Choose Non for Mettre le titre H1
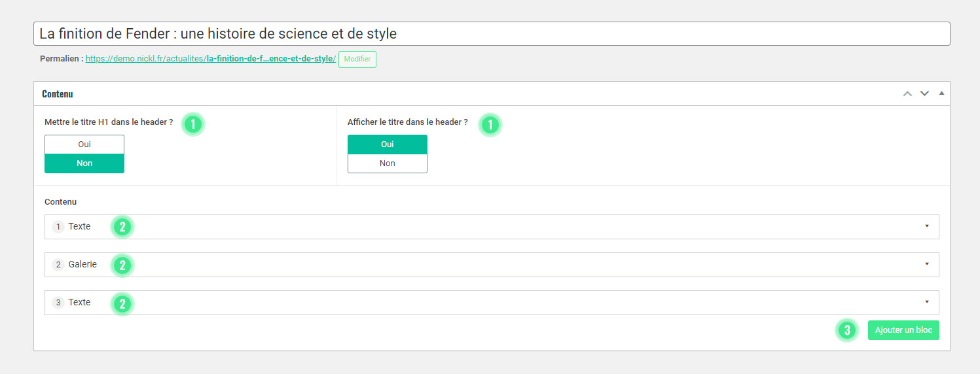The height and width of the screenshot is (374, 980). pyautogui.click(x=84, y=163)
